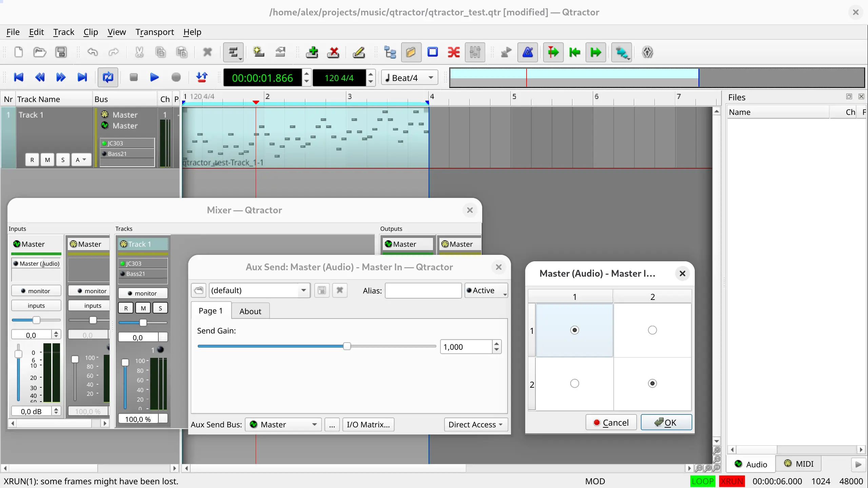The height and width of the screenshot is (488, 868).
Task: Click the ... button beside Aux Send Bus
Action: 332,424
